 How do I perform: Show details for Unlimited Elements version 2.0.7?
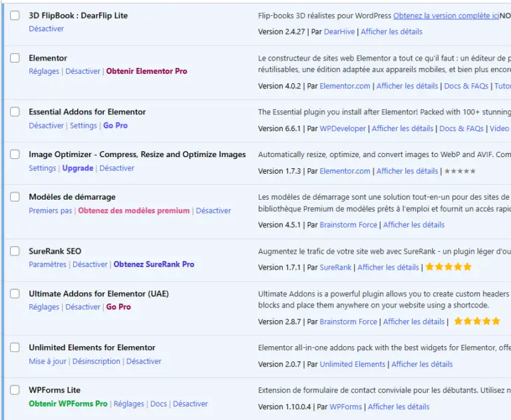tap(422, 364)
